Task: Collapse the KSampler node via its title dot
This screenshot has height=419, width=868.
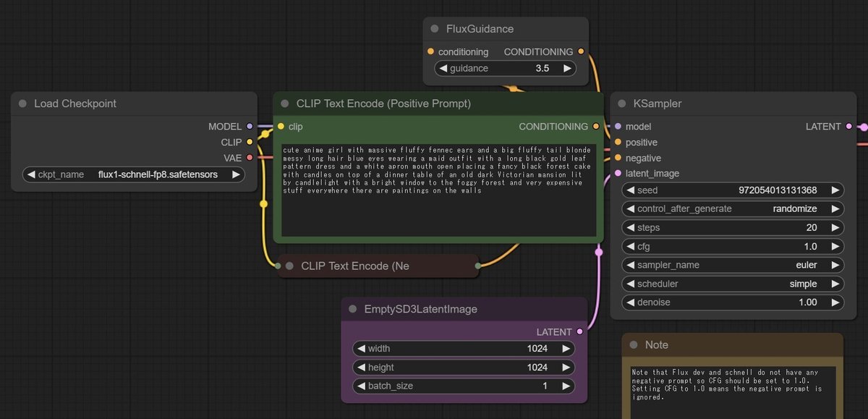Action: pos(623,103)
